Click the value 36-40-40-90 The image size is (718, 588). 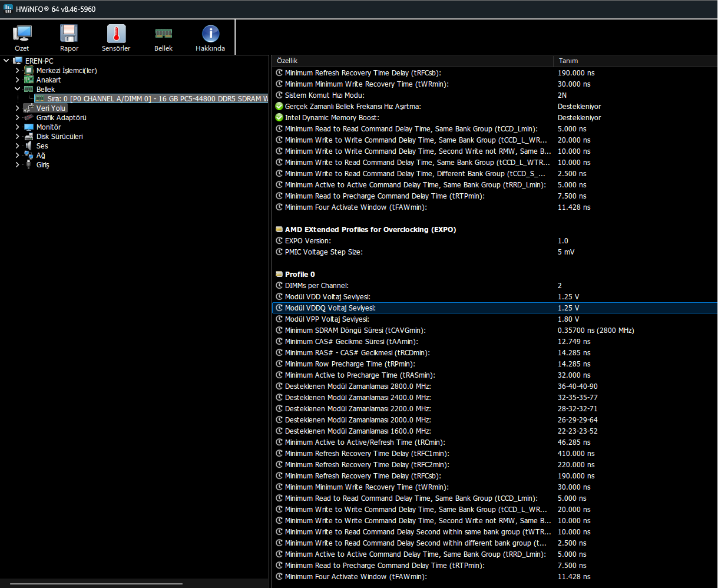(578, 387)
